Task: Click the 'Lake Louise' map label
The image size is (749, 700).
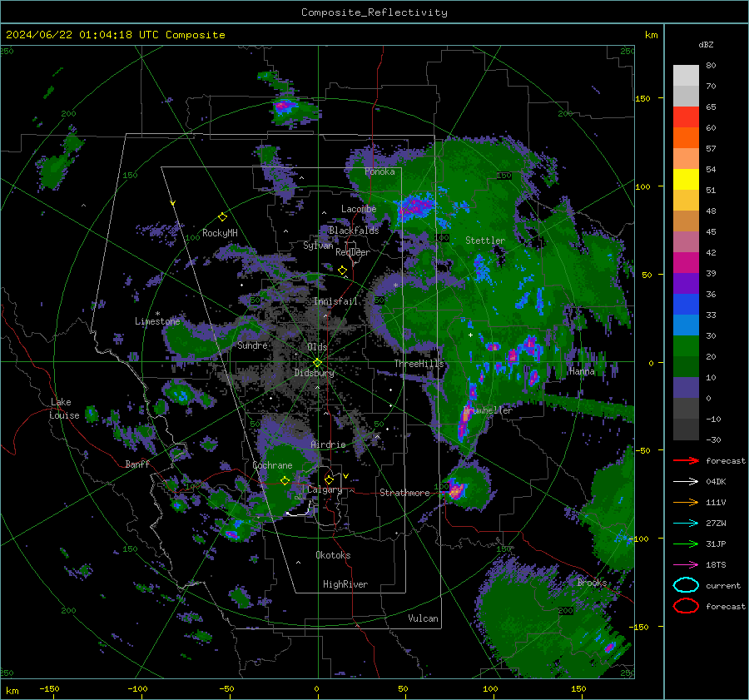Action: pos(64,409)
